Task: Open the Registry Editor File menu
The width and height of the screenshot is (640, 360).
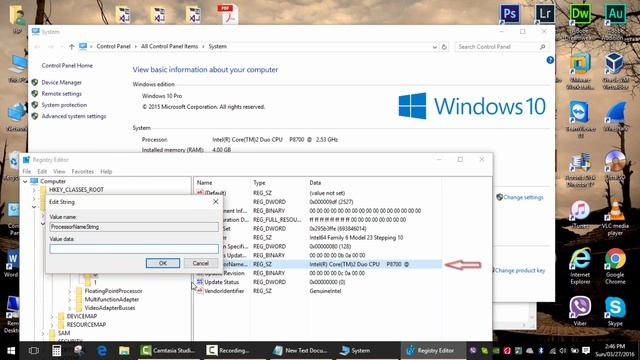Action: click(x=27, y=171)
